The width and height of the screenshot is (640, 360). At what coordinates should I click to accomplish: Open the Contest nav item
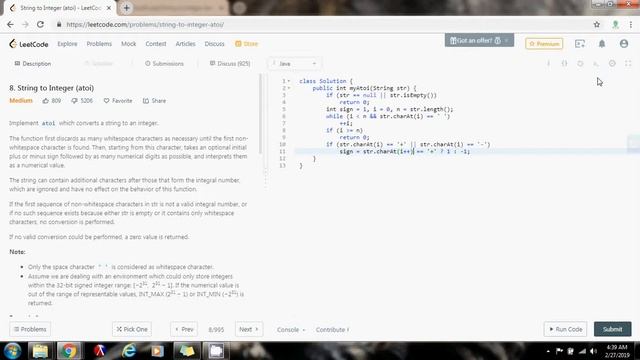point(156,44)
